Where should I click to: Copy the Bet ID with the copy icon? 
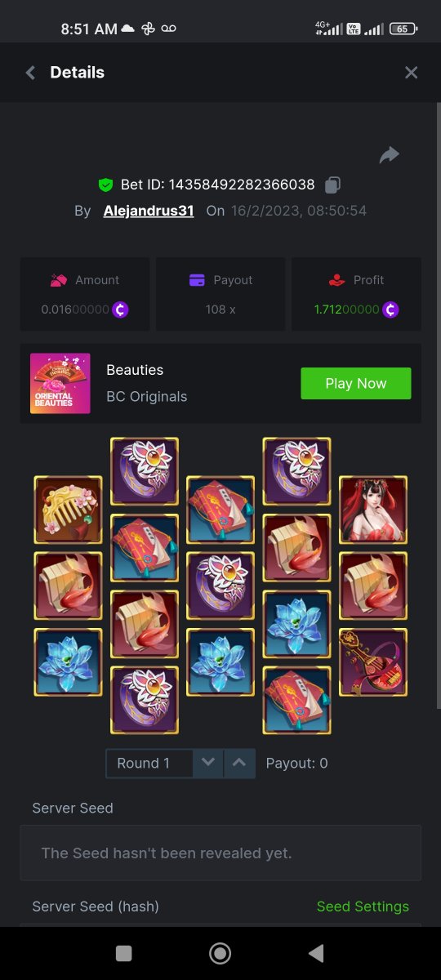click(332, 185)
